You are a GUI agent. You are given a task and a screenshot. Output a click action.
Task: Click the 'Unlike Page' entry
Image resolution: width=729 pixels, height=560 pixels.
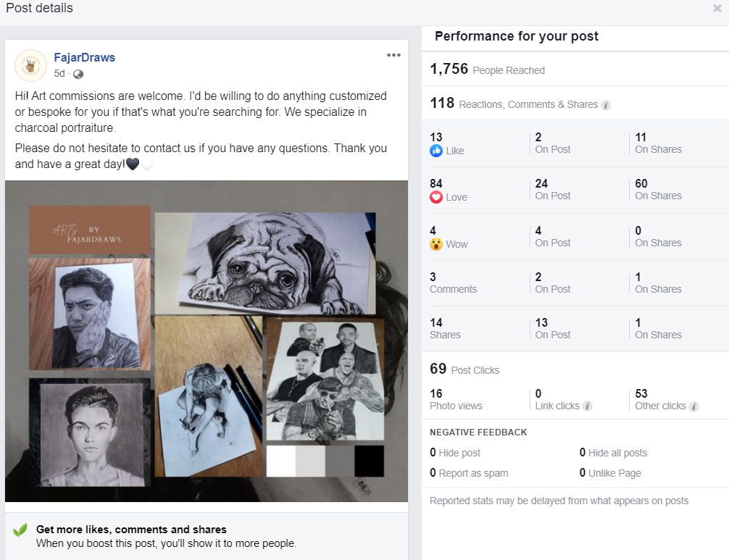(x=610, y=473)
